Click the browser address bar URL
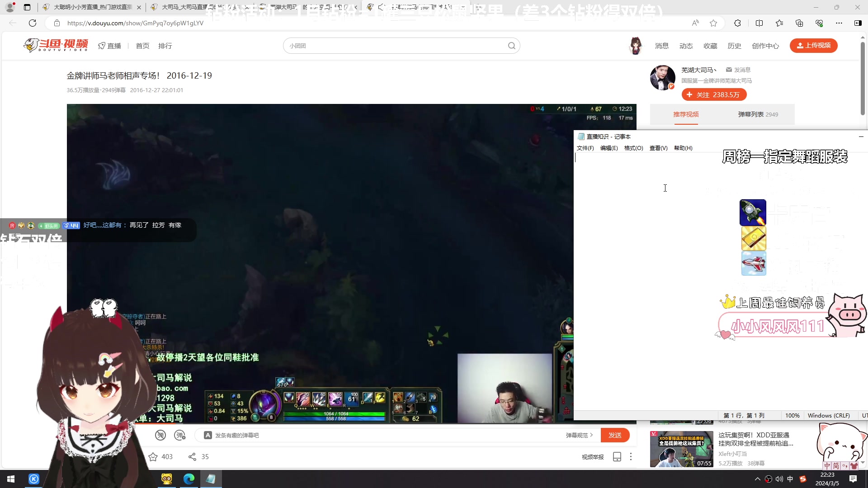 click(135, 23)
